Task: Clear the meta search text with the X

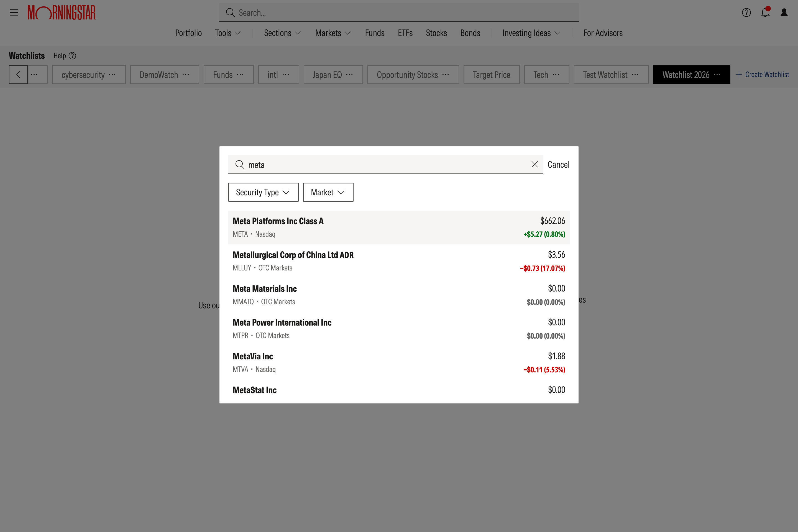Action: [534, 165]
